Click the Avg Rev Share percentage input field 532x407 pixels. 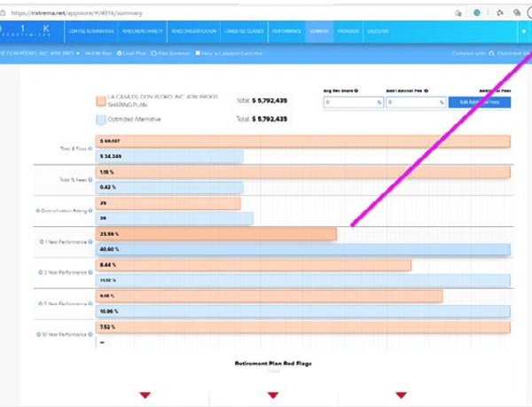click(x=350, y=102)
